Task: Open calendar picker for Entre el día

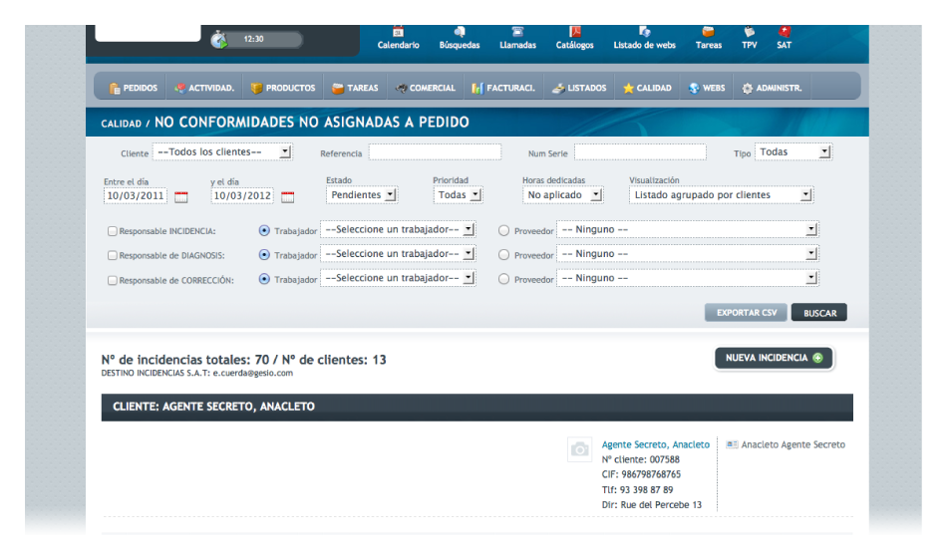Action: [x=181, y=196]
